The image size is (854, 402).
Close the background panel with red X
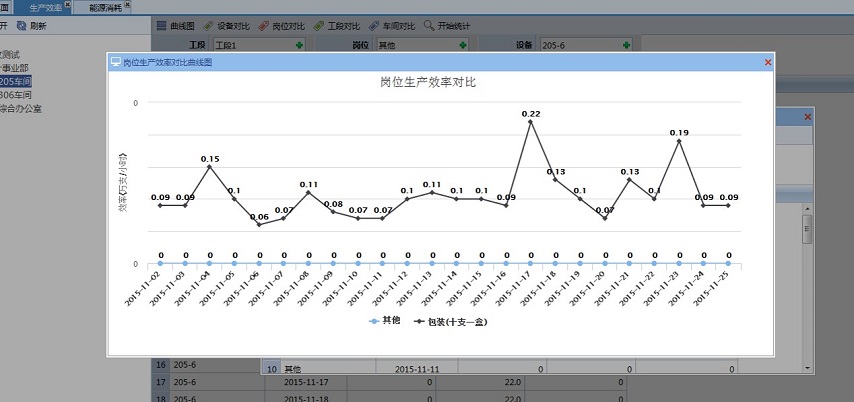pyautogui.click(x=807, y=117)
